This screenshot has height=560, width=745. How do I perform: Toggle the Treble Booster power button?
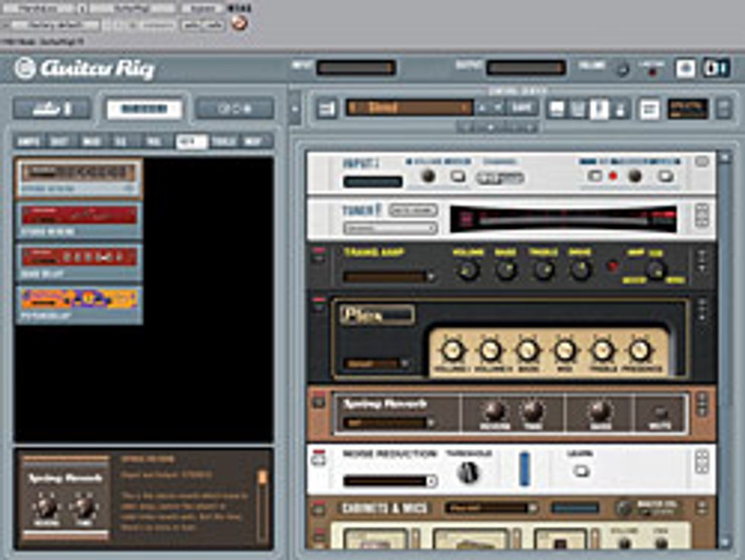319,253
